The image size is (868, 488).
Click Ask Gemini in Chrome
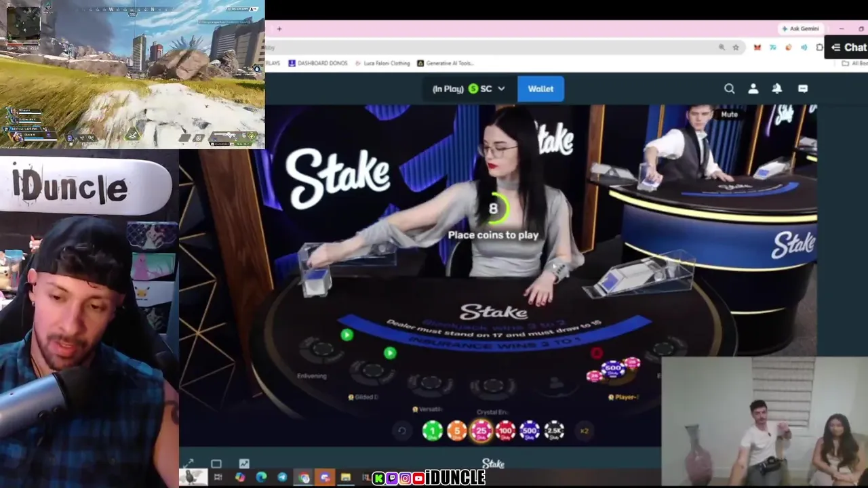pyautogui.click(x=801, y=28)
